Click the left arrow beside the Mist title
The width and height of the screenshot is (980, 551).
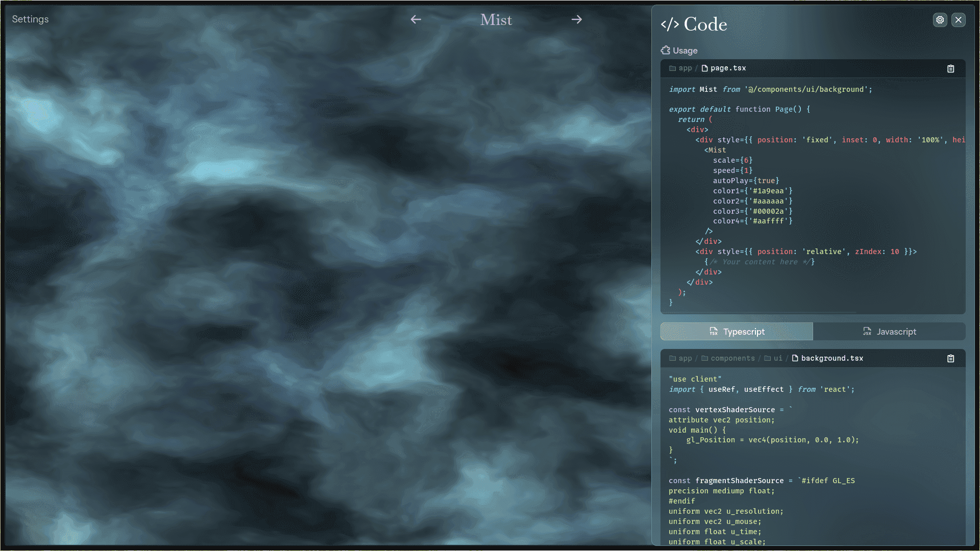pyautogui.click(x=415, y=19)
